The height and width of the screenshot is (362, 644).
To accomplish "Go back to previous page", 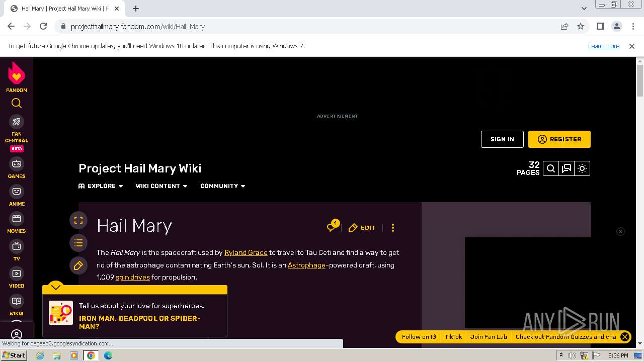I will tap(11, 26).
